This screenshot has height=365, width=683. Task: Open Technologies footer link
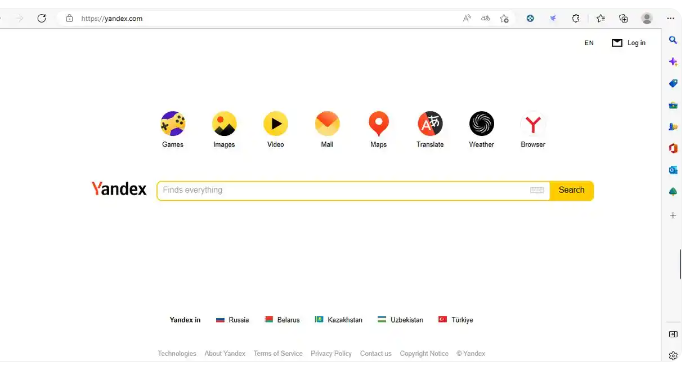point(177,353)
